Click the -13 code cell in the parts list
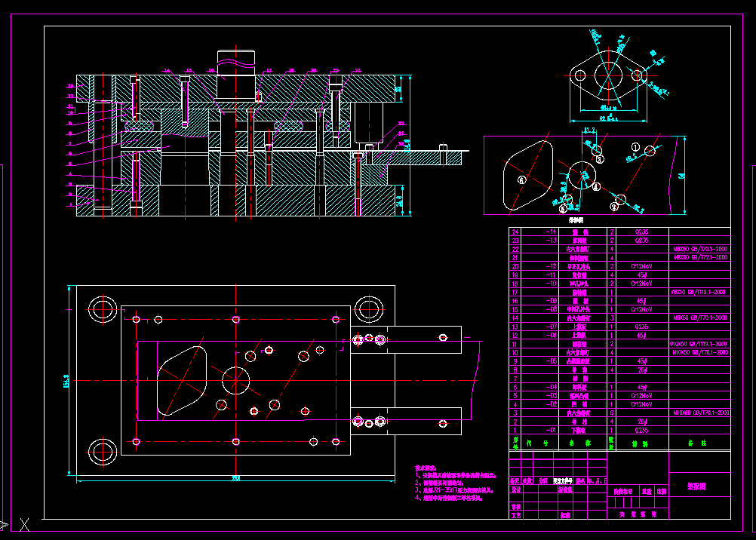Viewport: 756px width, 540px height. (x=551, y=240)
